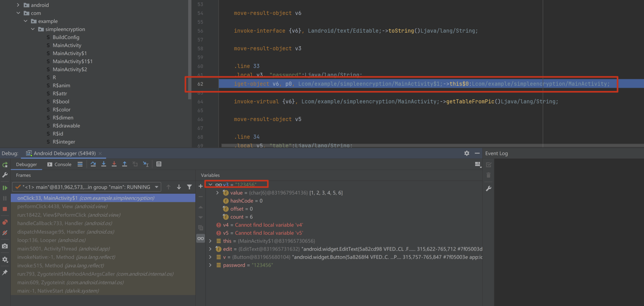Open Debug panel gear options
The image size is (644, 306).
[467, 153]
